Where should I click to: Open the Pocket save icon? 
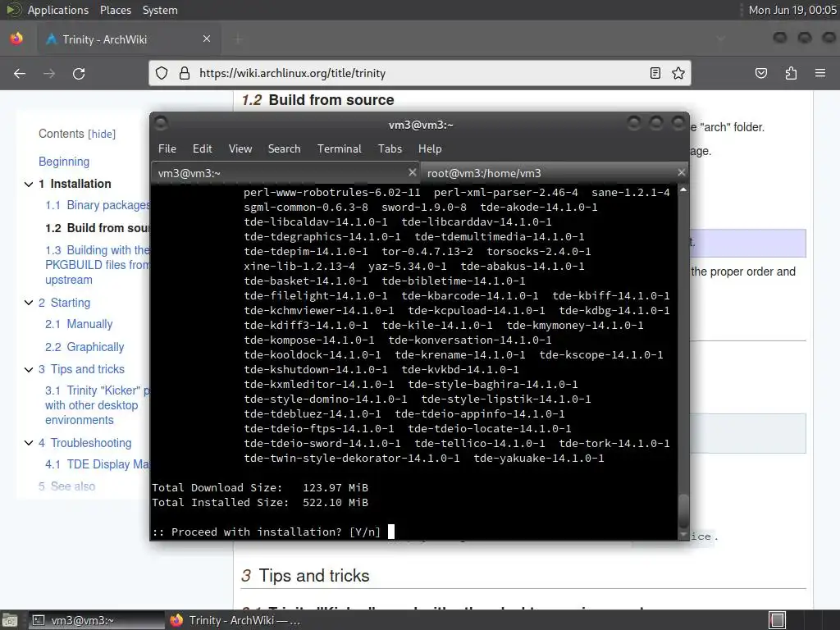760,73
